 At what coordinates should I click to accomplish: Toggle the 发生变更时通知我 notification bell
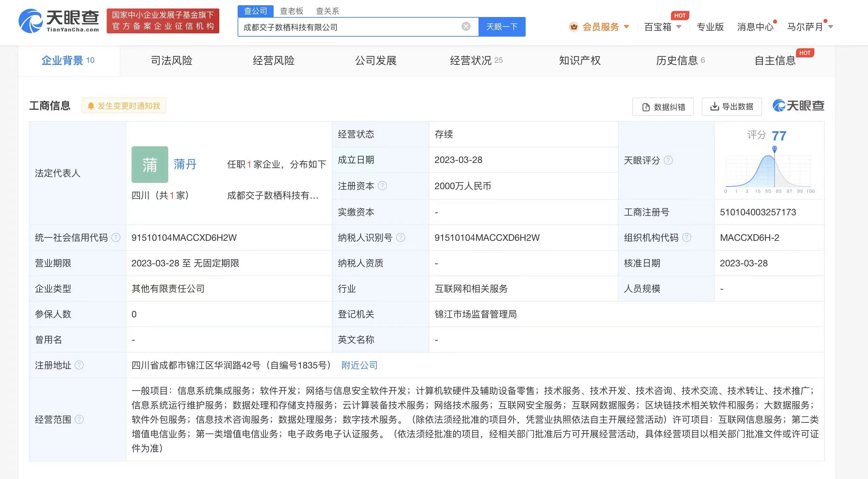click(x=124, y=105)
